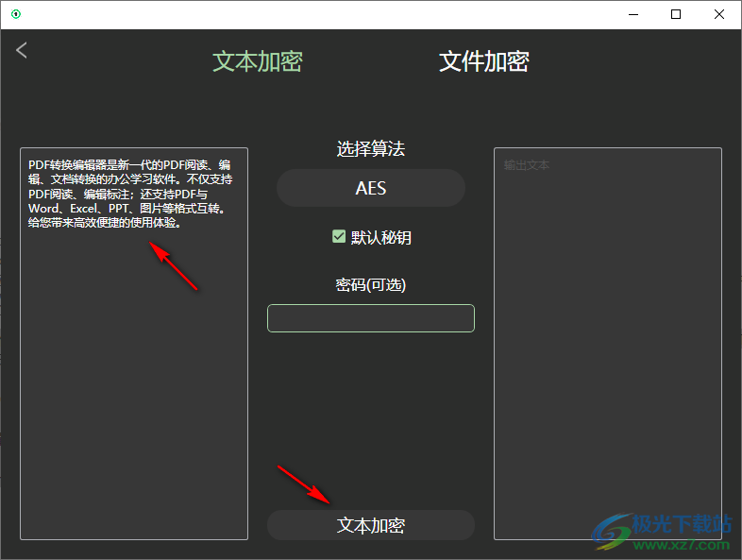The image size is (742, 560).
Task: Click the 文本加密 button at the bottom
Action: (370, 525)
